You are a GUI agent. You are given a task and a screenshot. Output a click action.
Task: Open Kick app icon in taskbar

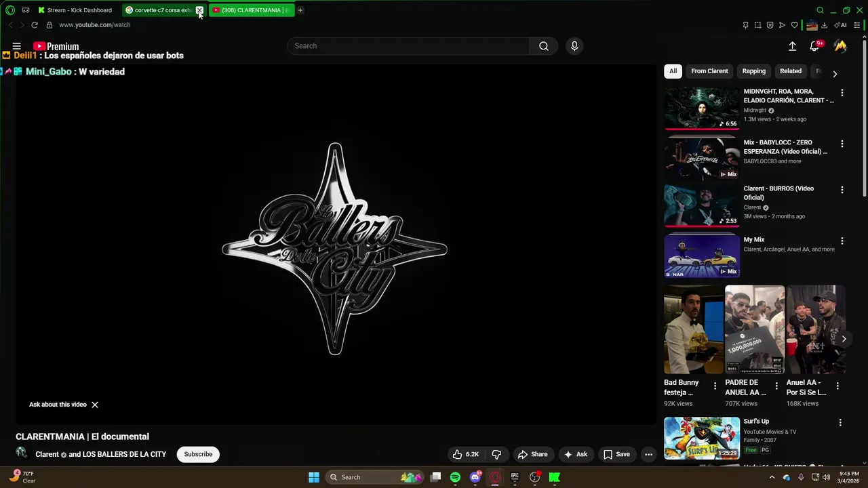(555, 477)
